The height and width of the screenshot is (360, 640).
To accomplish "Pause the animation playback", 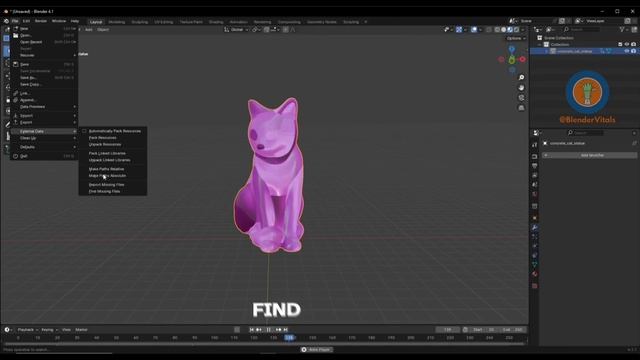I will click(x=269, y=330).
